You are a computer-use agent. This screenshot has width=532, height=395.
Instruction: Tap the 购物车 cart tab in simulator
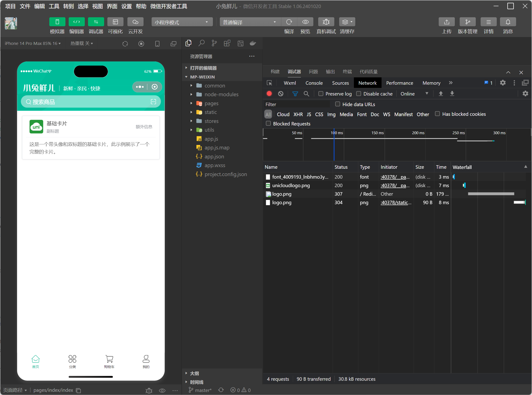(109, 362)
